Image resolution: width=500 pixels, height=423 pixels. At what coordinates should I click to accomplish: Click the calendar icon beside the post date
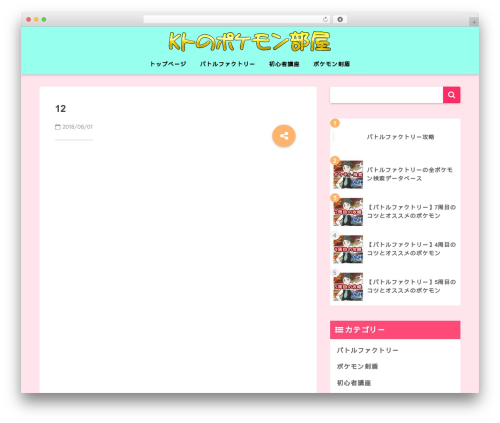[58, 127]
